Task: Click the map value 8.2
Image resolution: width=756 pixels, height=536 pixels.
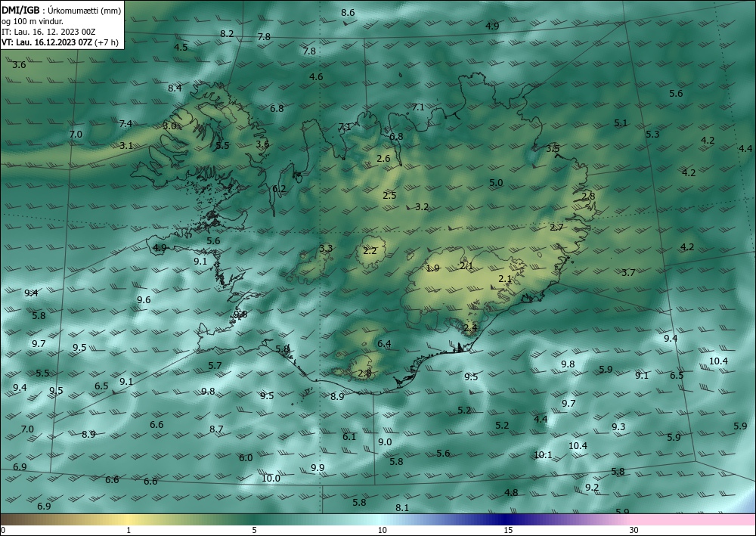Action: 227,34
